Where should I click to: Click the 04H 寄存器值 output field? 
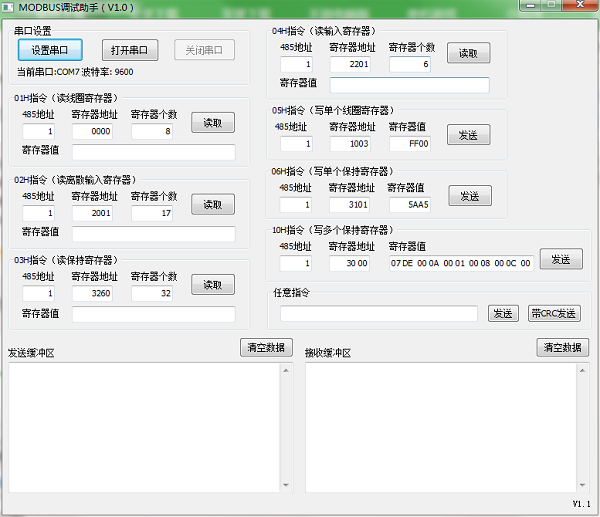tap(410, 85)
